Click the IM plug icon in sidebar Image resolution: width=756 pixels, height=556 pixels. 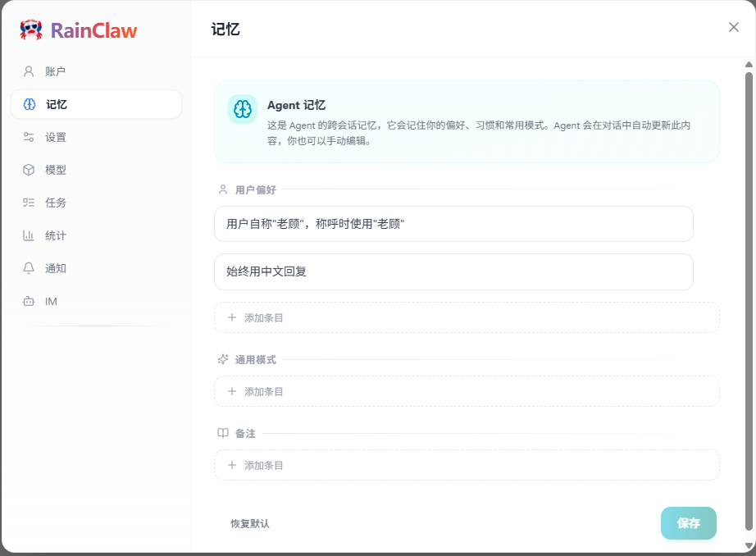pyautogui.click(x=27, y=301)
